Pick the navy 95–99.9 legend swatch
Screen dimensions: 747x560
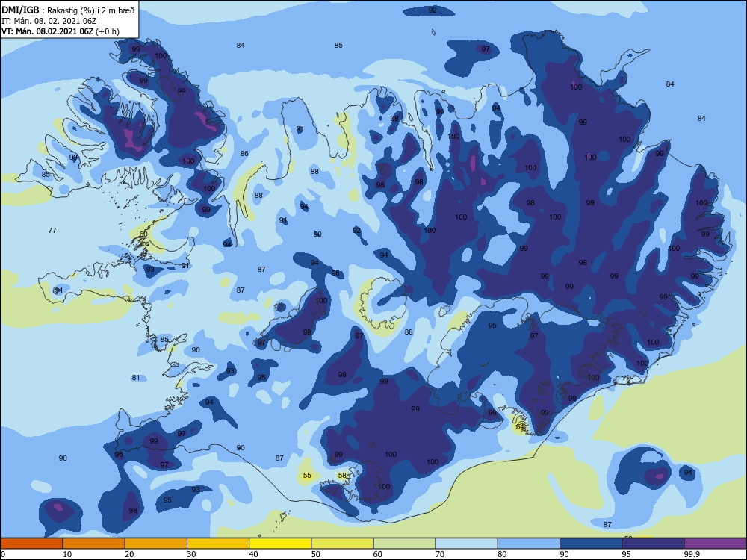653,544
